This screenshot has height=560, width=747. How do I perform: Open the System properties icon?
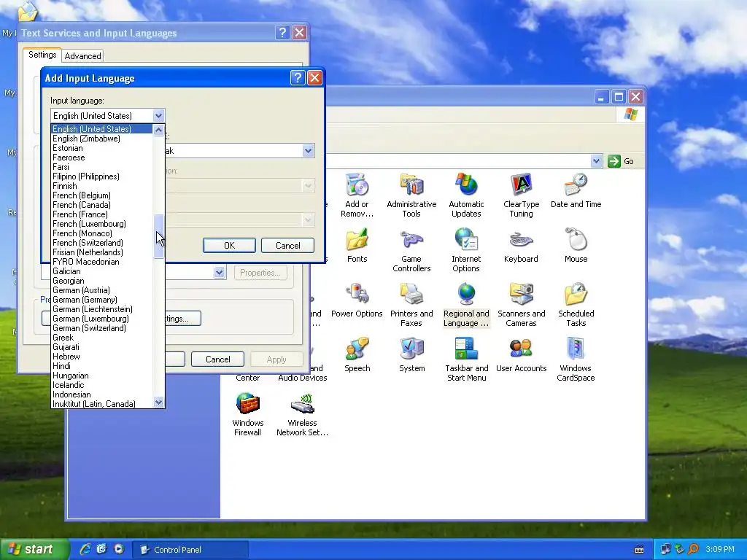[x=411, y=355]
